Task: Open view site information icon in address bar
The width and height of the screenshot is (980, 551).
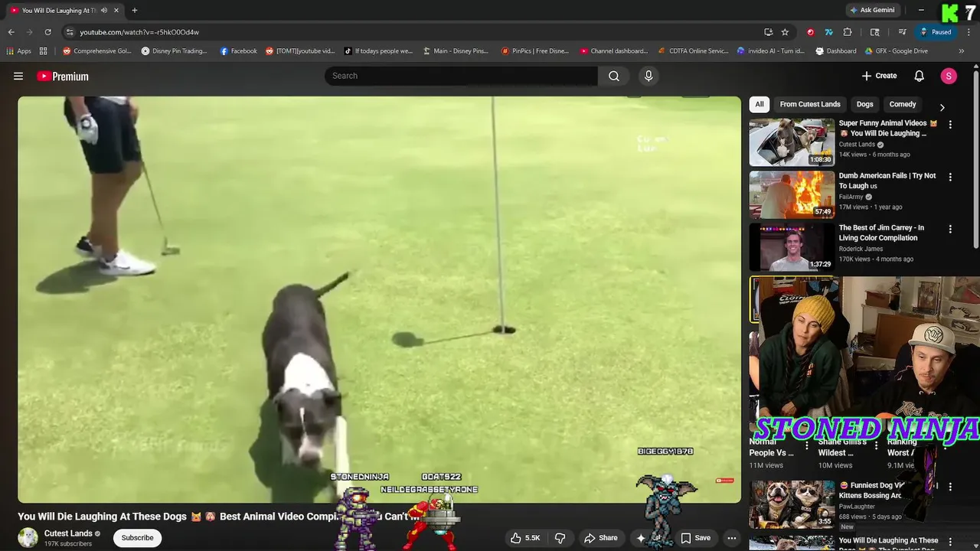Action: click(70, 32)
